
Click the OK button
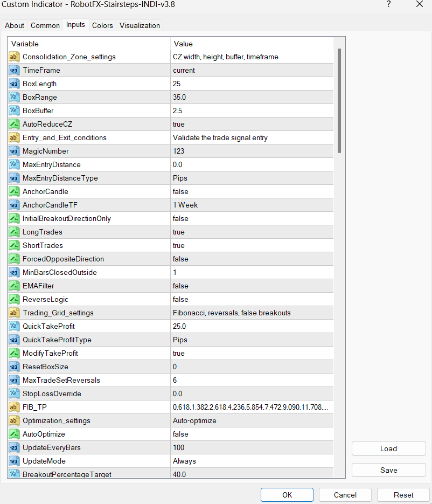pyautogui.click(x=287, y=495)
